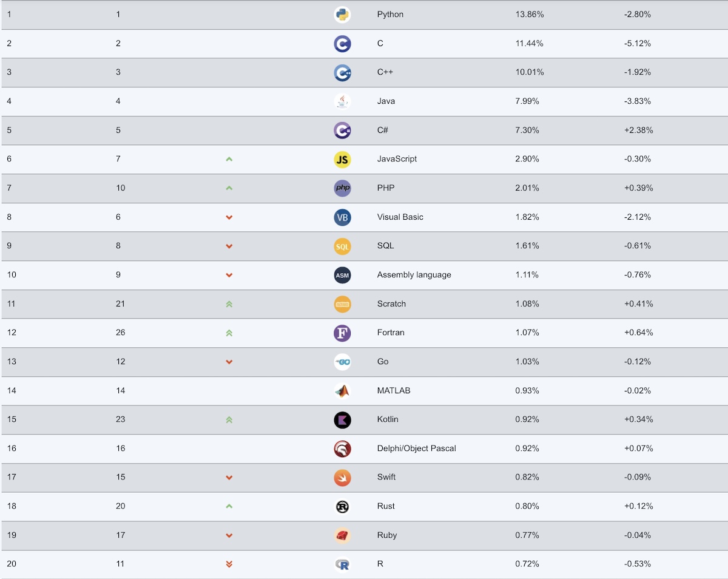The width and height of the screenshot is (728, 579).
Task: Click the +2.38% change for C#
Action: (638, 130)
